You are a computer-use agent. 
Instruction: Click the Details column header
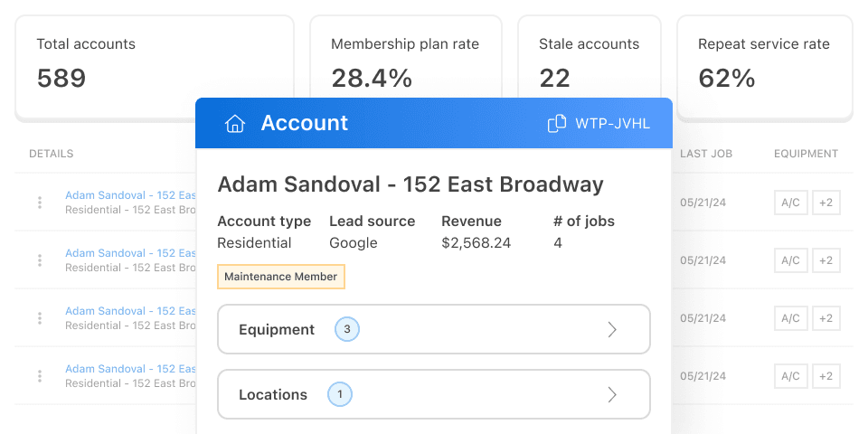(x=52, y=154)
